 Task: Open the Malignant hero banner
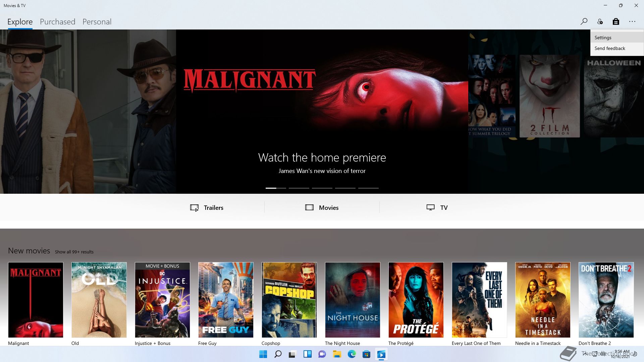322,112
